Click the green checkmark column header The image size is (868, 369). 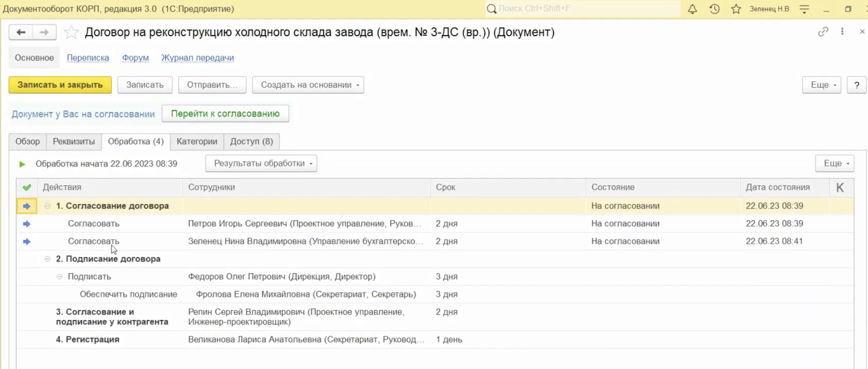tap(27, 187)
